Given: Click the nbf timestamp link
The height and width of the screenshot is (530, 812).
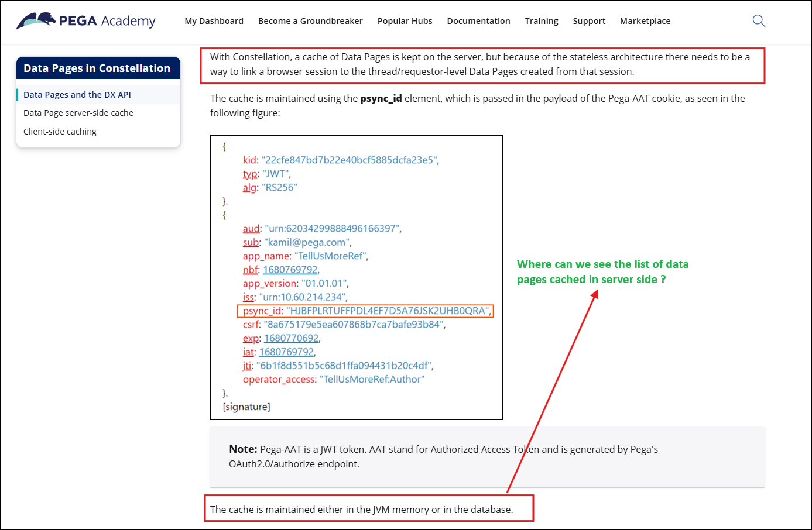Looking at the screenshot, I should (x=250, y=270).
